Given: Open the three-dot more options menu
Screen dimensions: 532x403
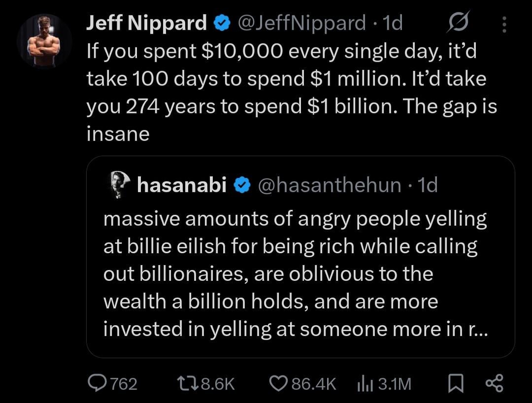Looking at the screenshot, I should (x=504, y=23).
